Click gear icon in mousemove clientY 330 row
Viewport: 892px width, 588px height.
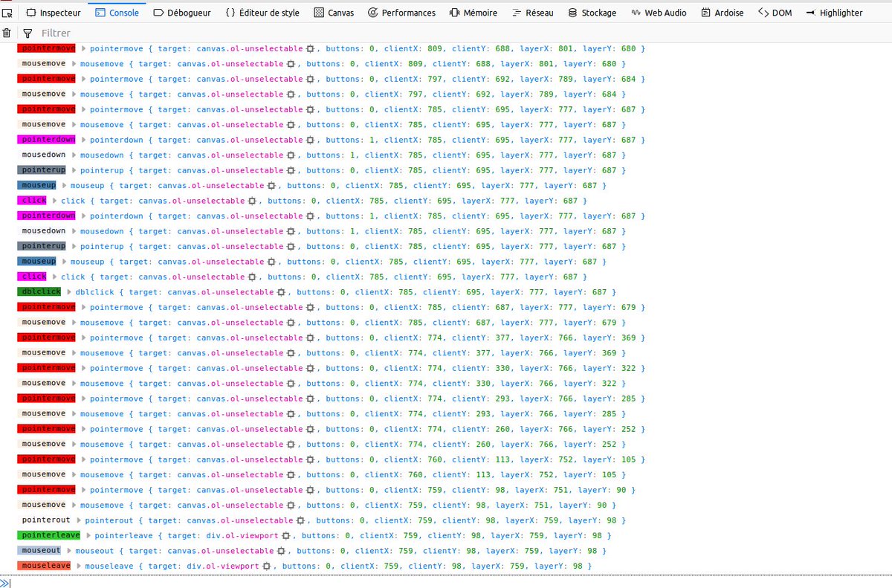click(291, 384)
